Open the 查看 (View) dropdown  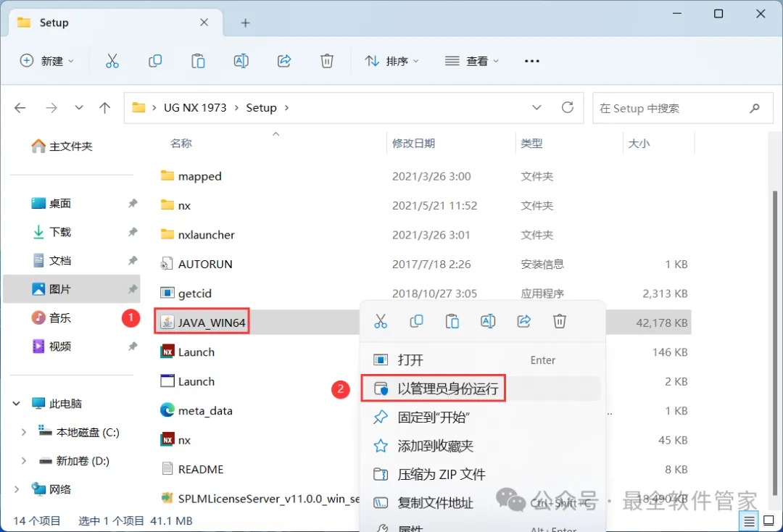coord(472,61)
